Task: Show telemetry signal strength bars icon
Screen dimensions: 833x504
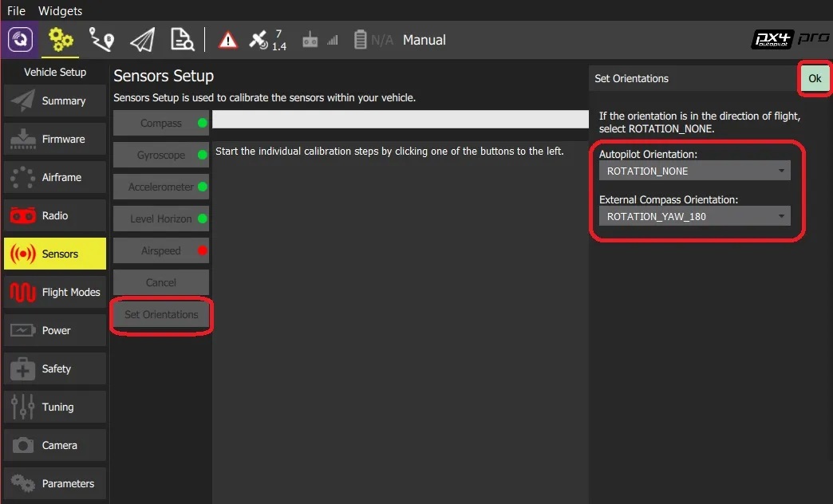Action: (x=333, y=40)
